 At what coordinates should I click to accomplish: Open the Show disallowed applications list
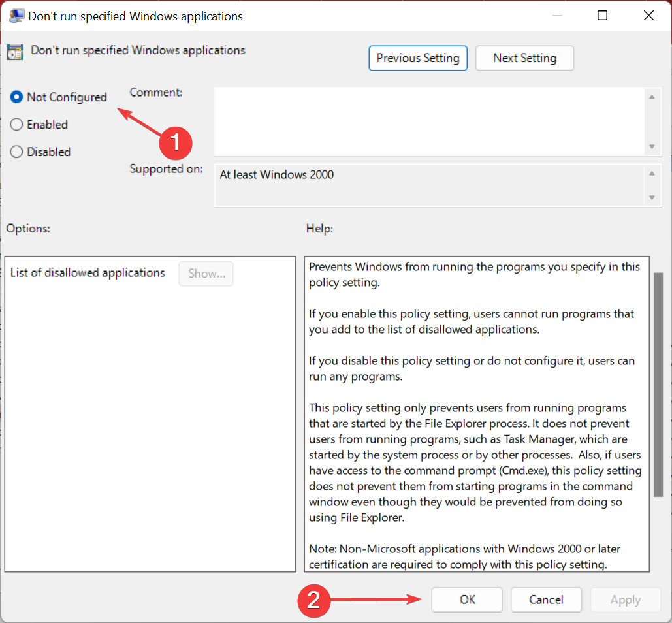206,274
